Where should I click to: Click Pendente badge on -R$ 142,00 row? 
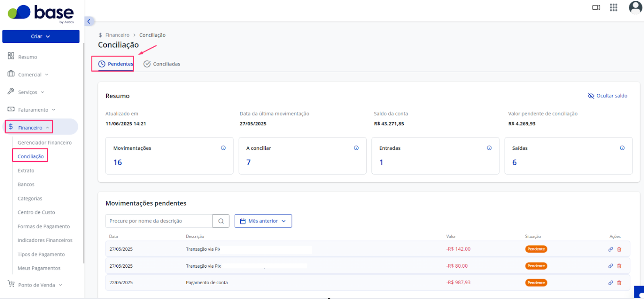pyautogui.click(x=536, y=249)
